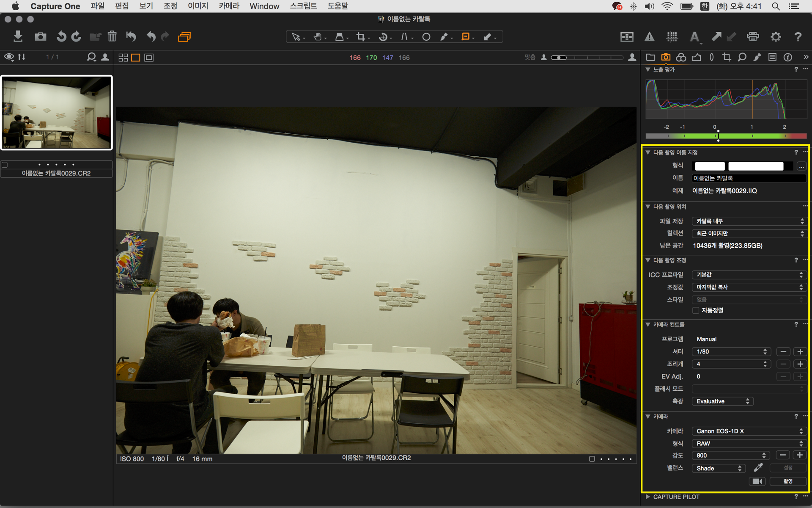Open the 이미지 menu
This screenshot has width=812, height=508.
198,6
